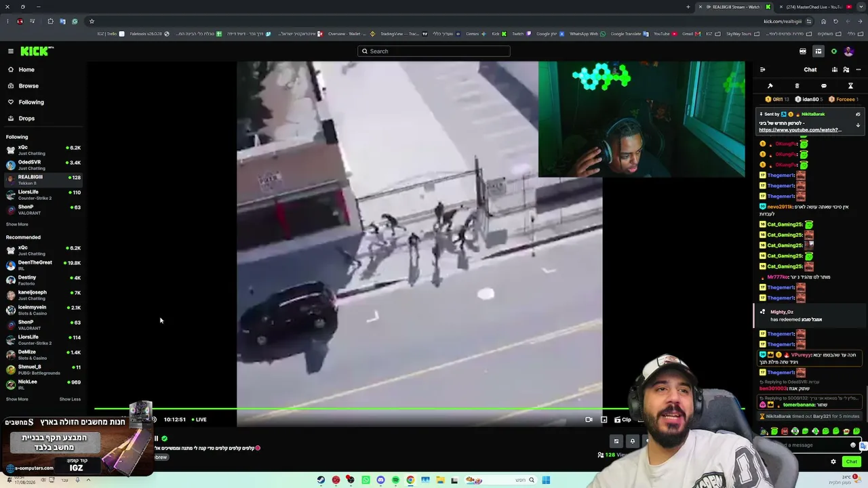This screenshot has width=868, height=488.
Task: Open the pinned YouTube link
Action: pos(800,130)
